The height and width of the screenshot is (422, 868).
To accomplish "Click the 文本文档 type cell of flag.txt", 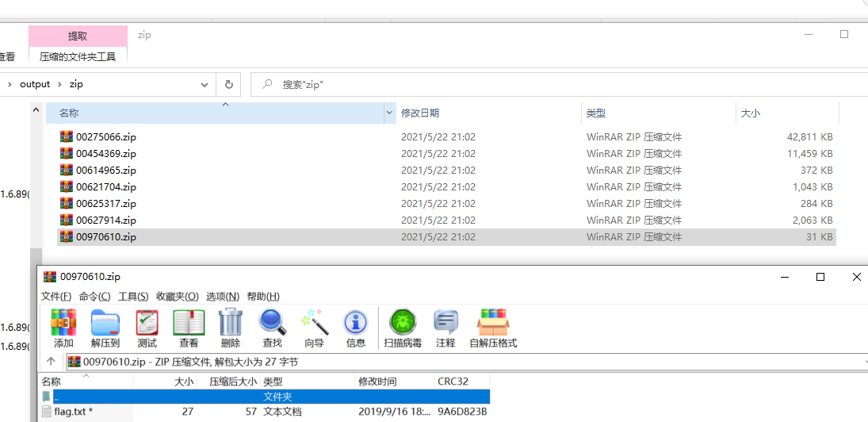I will pyautogui.click(x=282, y=412).
